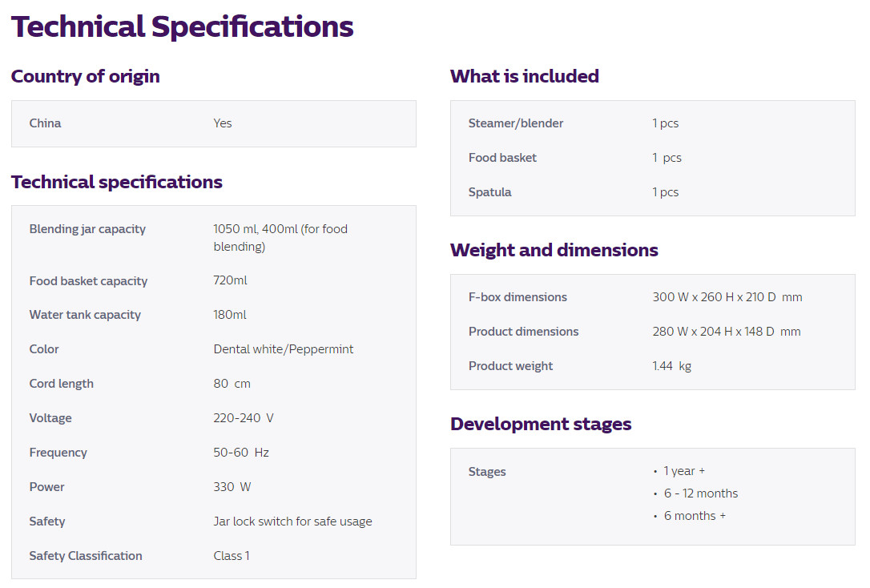Select Jar lock switch safety text
Screen dimensions: 870x588
point(292,522)
